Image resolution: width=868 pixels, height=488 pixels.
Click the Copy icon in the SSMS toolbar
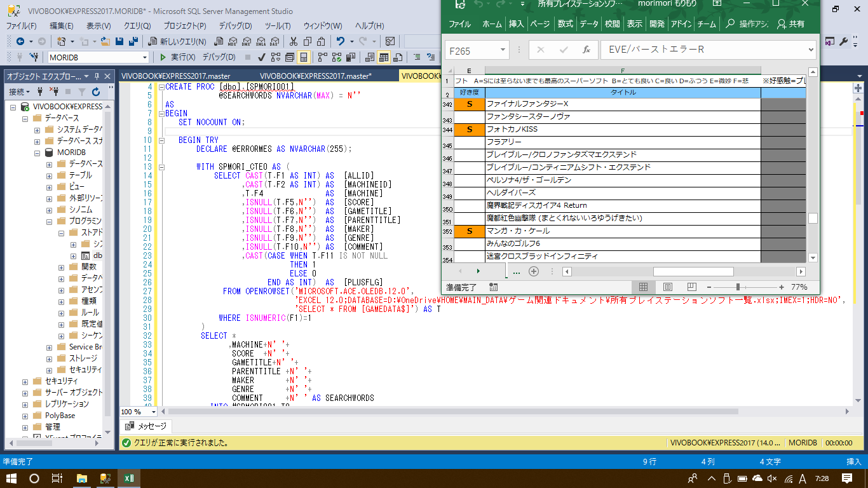tap(307, 41)
